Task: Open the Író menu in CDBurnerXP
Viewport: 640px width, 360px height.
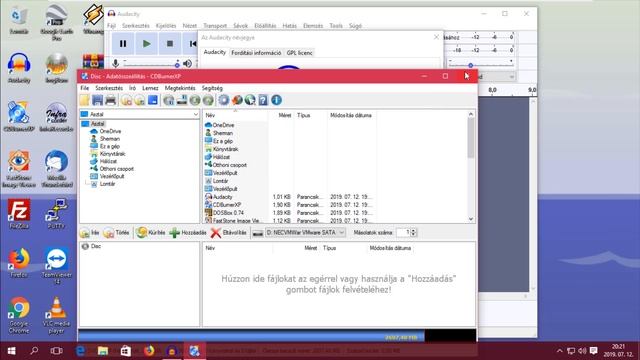Action: click(132, 88)
